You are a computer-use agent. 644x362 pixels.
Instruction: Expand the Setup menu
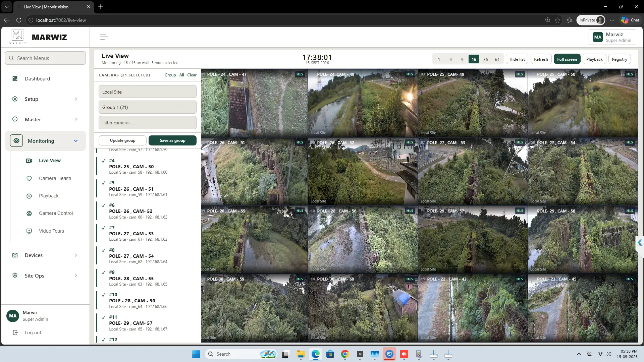pyautogui.click(x=45, y=99)
